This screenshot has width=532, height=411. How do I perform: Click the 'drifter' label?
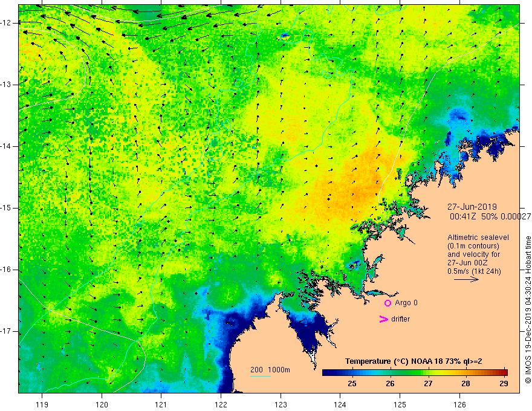pyautogui.click(x=400, y=319)
